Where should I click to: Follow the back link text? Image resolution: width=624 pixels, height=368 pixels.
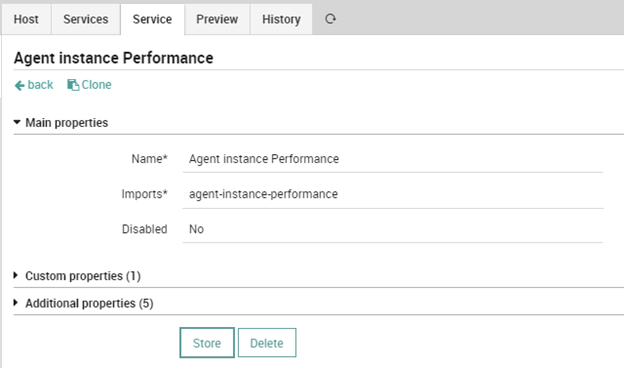tap(40, 85)
